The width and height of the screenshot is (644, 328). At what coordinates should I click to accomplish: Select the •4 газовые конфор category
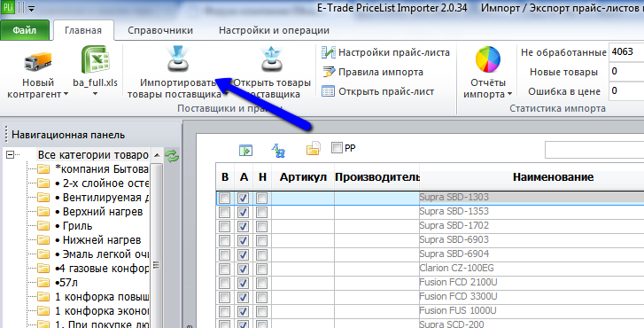coord(102,269)
